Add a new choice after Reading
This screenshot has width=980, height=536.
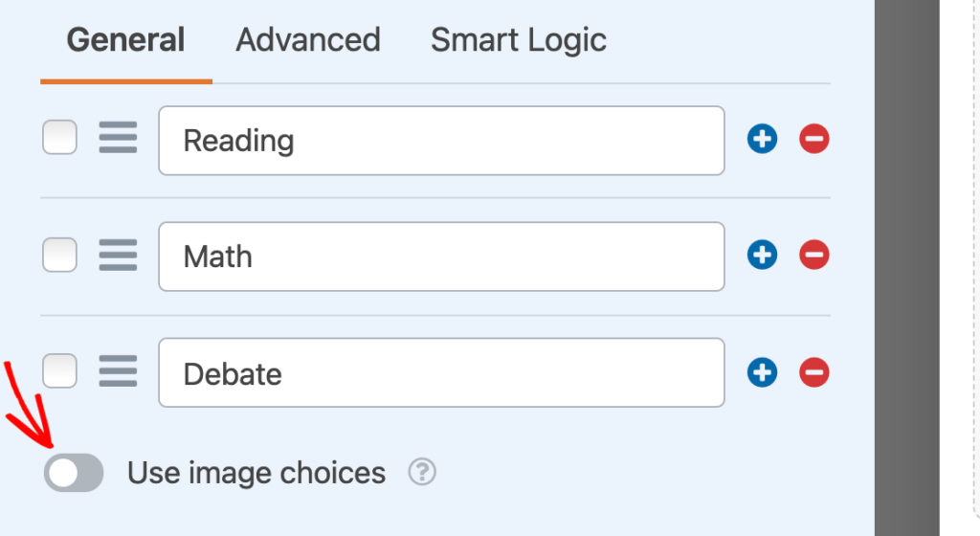(x=762, y=140)
